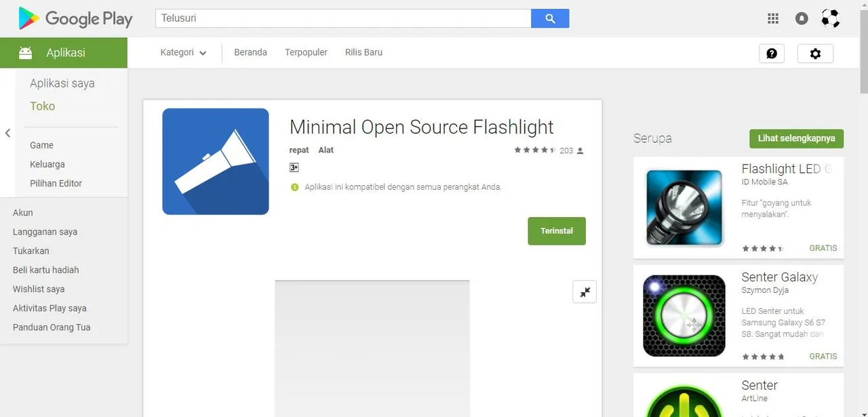Open ID Mobile SA developer link
The height and width of the screenshot is (417, 868).
[x=764, y=182]
